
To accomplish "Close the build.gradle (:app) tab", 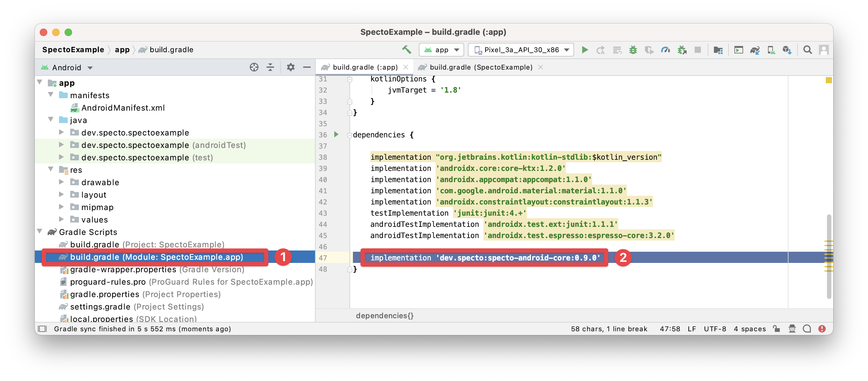I will point(406,67).
